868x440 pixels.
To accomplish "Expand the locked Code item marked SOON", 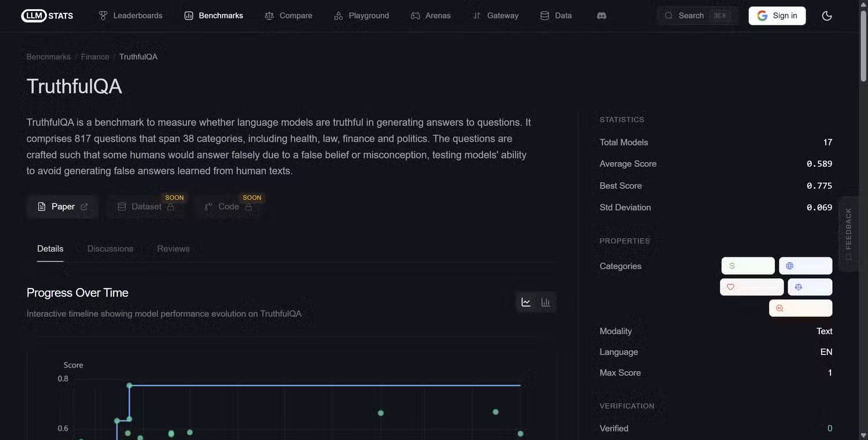I will pyautogui.click(x=229, y=206).
